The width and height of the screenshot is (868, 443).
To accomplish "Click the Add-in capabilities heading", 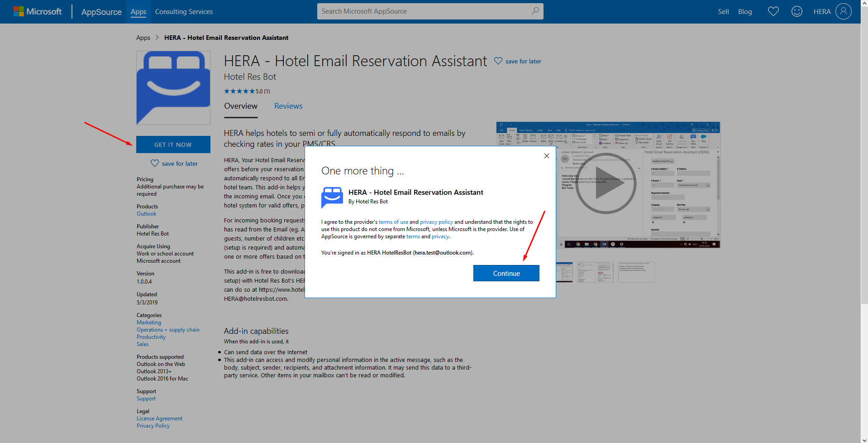I will pos(256,331).
